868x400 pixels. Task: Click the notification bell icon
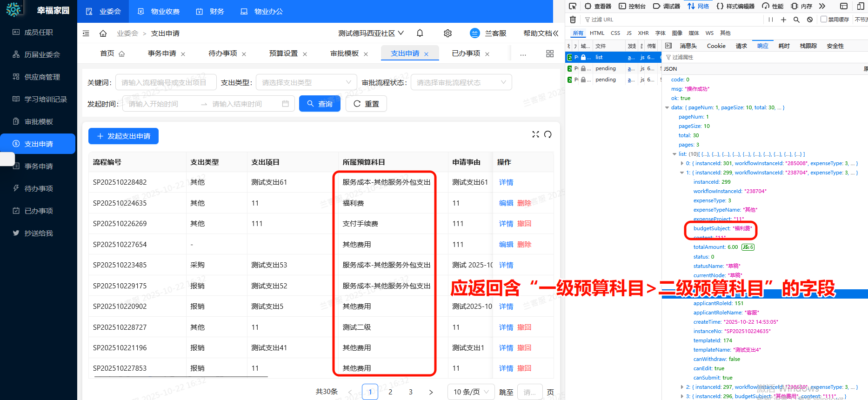420,33
